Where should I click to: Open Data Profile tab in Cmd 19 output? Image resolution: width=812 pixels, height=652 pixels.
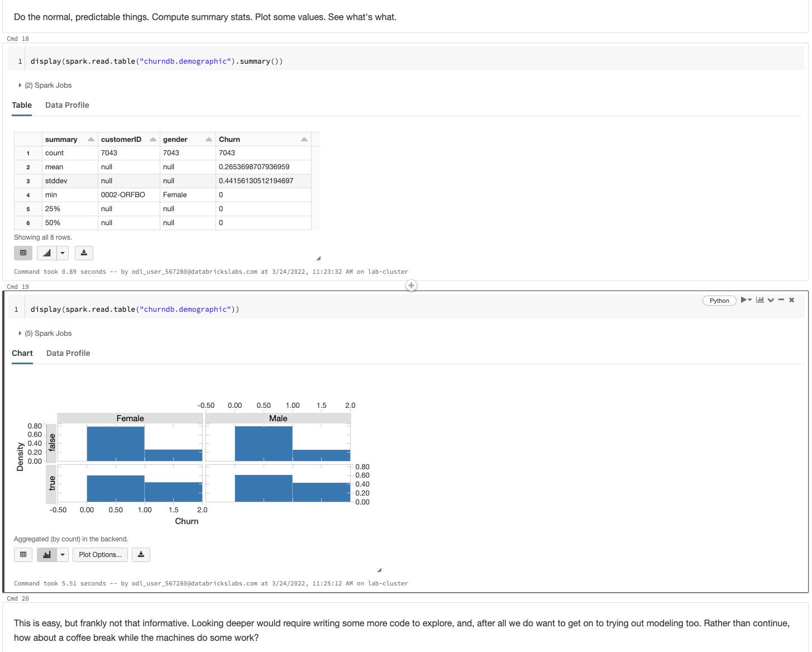(x=68, y=353)
